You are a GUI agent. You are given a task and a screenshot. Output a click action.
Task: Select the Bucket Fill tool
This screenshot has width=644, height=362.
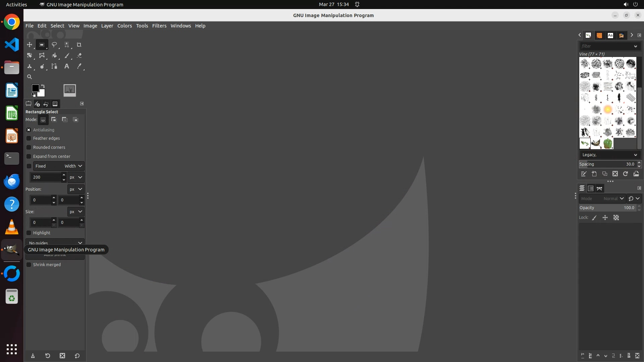click(x=54, y=56)
